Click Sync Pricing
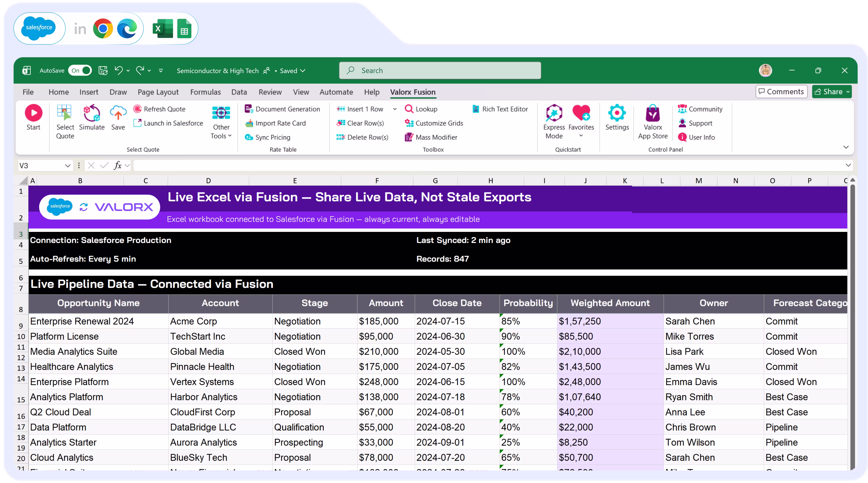 point(267,137)
